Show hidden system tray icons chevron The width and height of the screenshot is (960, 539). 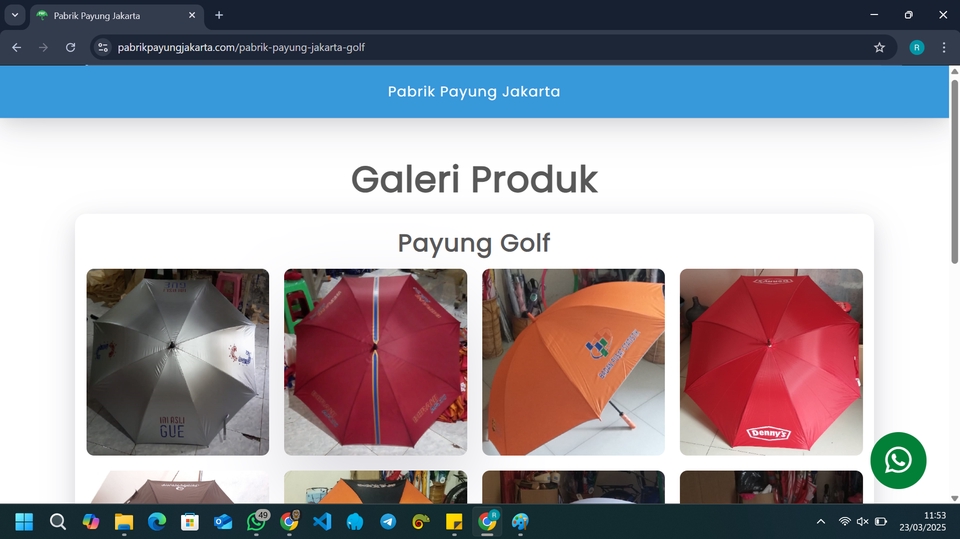pyautogui.click(x=820, y=522)
